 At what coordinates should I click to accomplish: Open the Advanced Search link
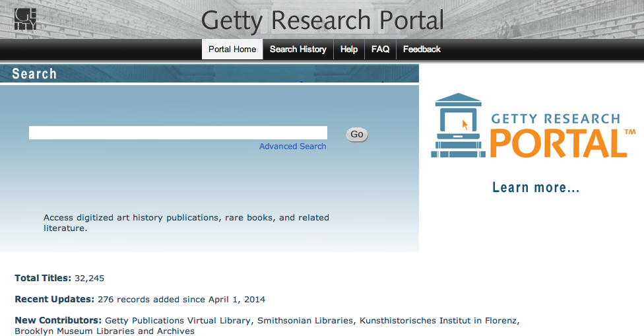click(x=292, y=147)
